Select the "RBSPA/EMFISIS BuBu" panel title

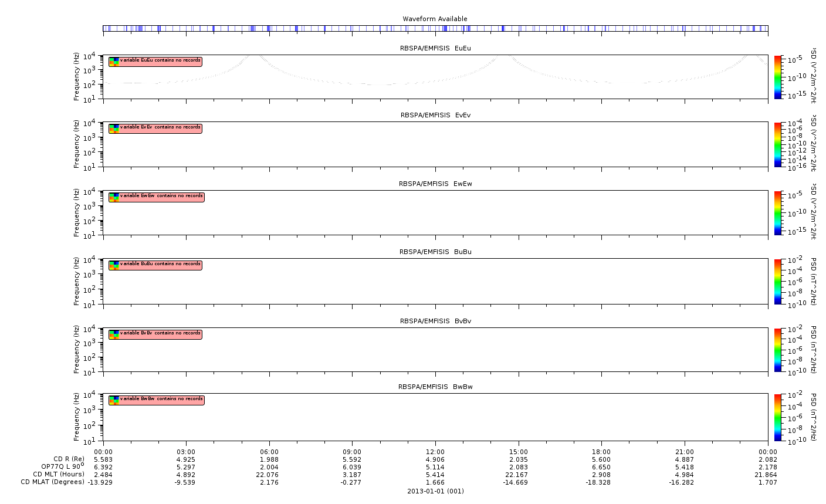435,252
